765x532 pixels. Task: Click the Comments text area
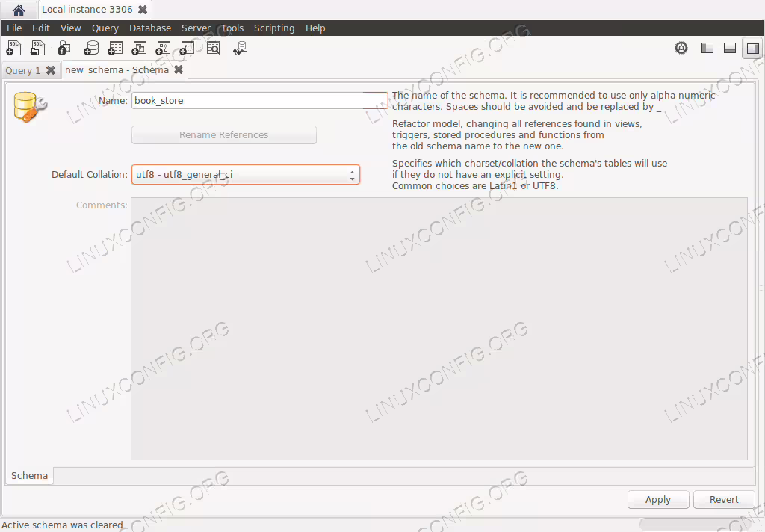click(439, 329)
